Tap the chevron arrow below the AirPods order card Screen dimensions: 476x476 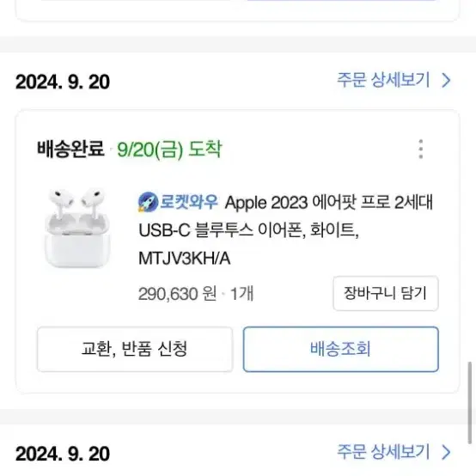[446, 452]
